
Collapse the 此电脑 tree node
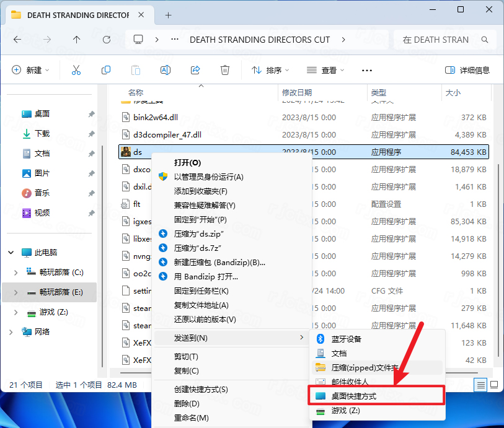point(11,252)
